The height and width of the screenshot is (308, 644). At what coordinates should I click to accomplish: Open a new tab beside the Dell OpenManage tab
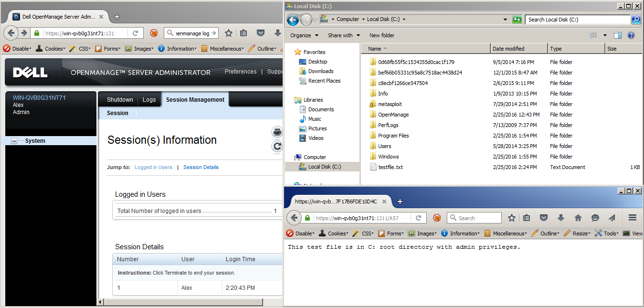(117, 17)
